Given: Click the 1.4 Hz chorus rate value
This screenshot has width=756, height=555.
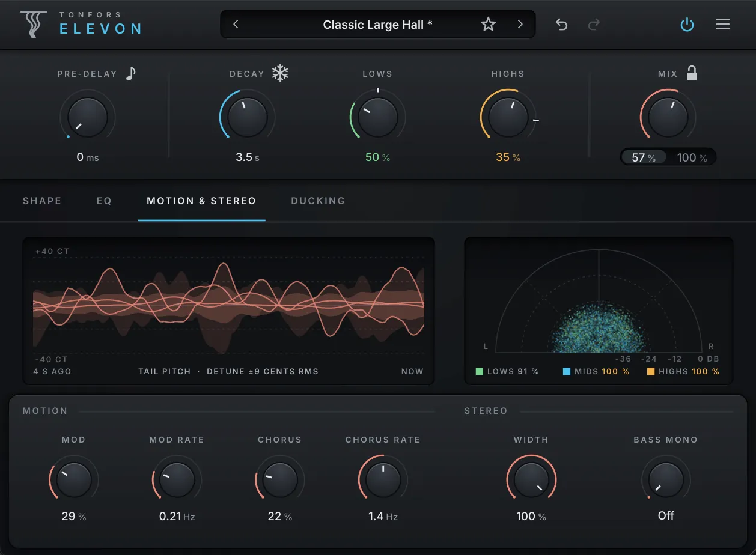Looking at the screenshot, I should 383,516.
